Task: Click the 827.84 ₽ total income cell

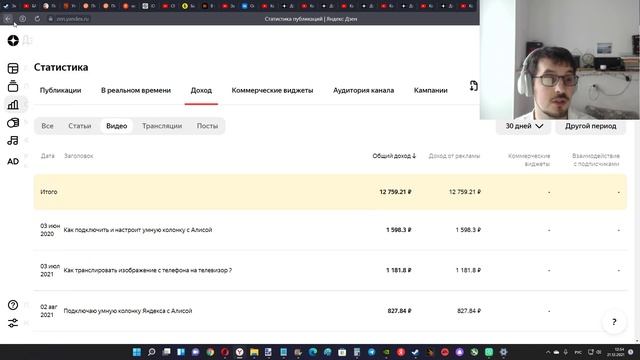Action: [x=399, y=311]
